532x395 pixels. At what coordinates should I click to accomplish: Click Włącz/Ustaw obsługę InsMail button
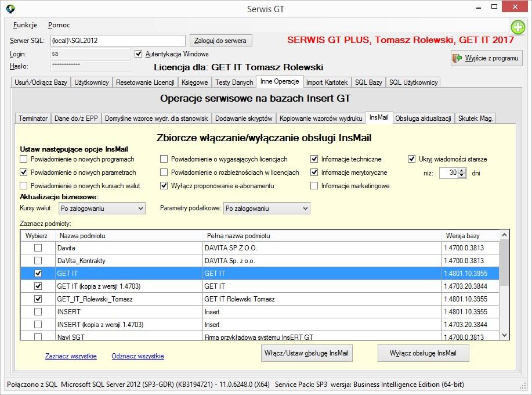[x=307, y=353]
